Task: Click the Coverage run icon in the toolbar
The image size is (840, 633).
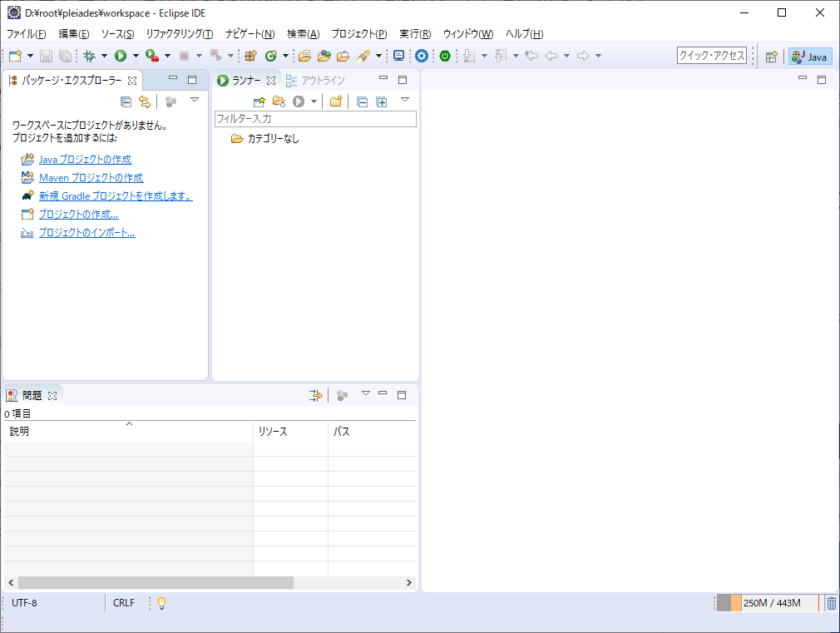Action: [152, 57]
